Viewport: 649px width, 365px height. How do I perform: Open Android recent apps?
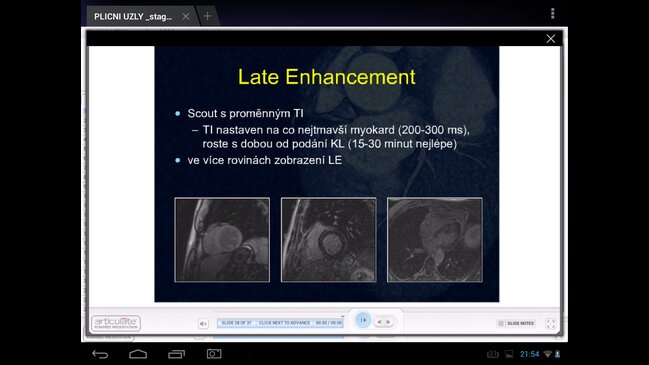click(176, 354)
